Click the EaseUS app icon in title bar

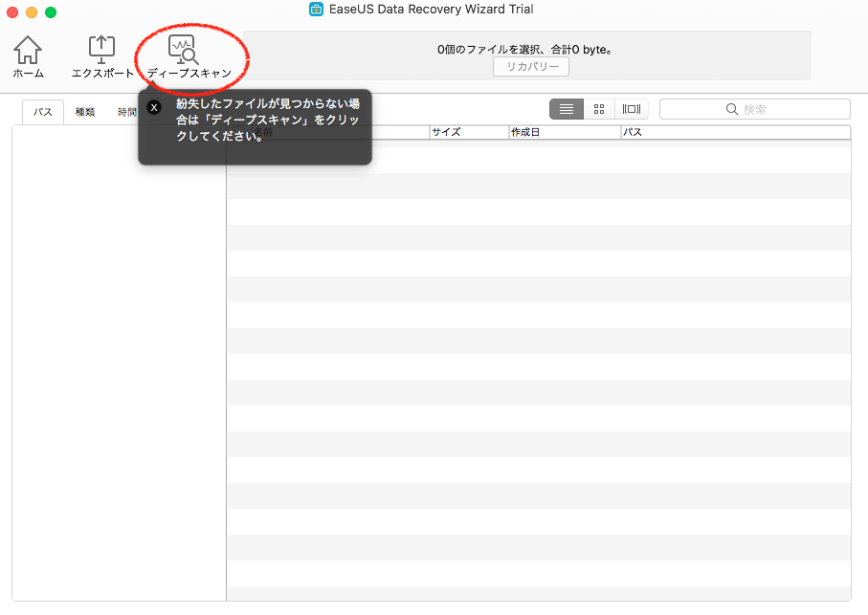(x=316, y=10)
